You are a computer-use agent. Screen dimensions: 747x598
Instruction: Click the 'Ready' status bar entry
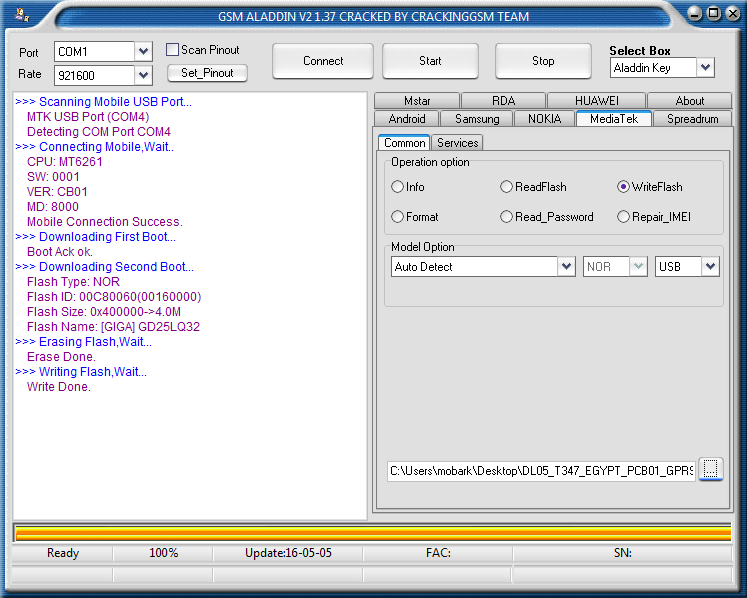[63, 553]
